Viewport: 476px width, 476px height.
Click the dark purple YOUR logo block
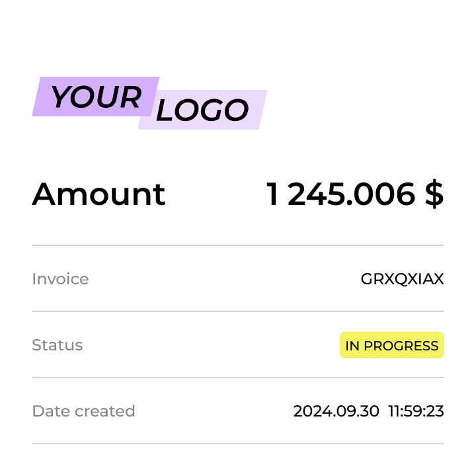coord(95,97)
